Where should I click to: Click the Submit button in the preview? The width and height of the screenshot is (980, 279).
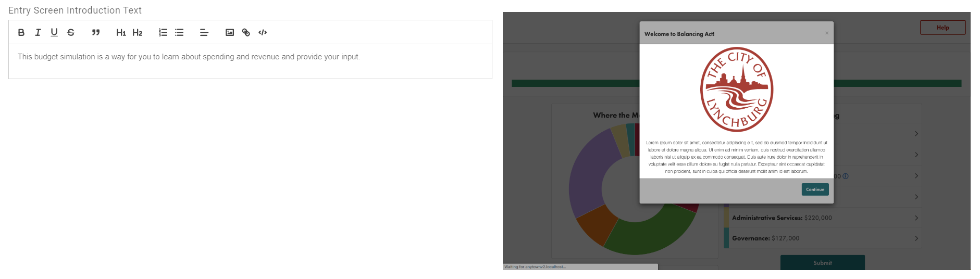pos(822,263)
